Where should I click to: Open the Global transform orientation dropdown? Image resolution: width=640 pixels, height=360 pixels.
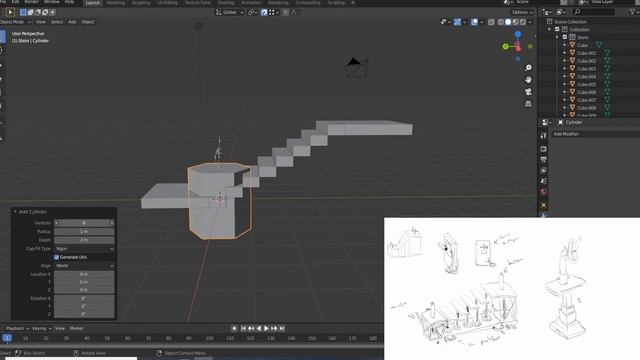230,12
